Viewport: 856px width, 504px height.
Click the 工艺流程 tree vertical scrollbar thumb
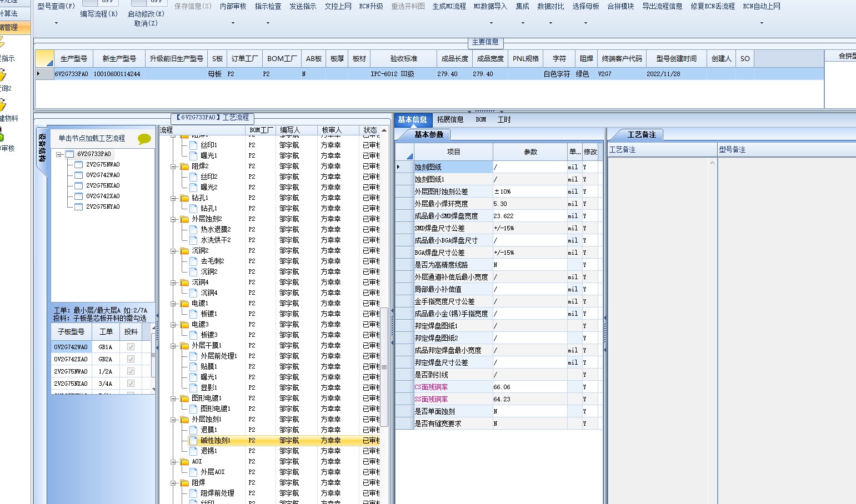pyautogui.click(x=384, y=367)
